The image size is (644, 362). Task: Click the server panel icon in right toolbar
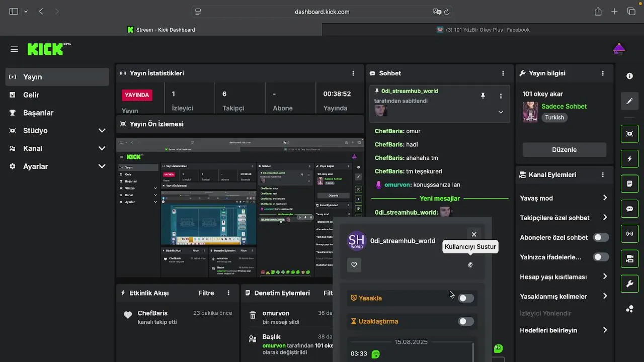(629, 259)
